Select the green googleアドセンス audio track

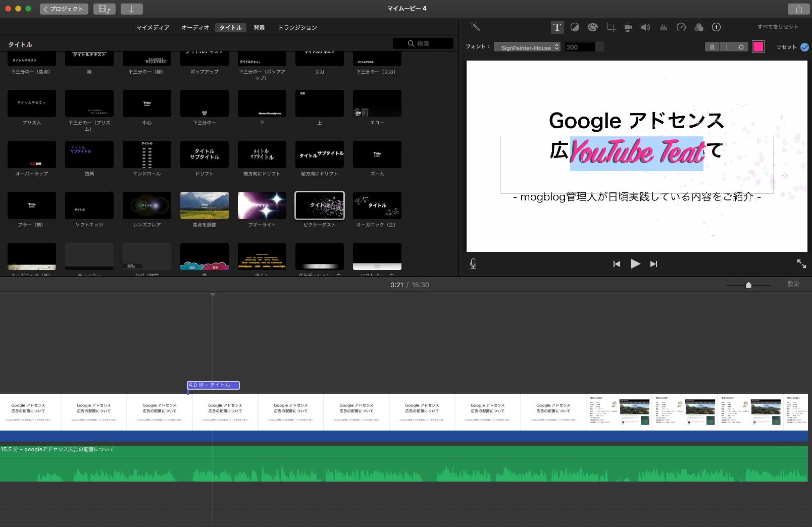click(404, 463)
